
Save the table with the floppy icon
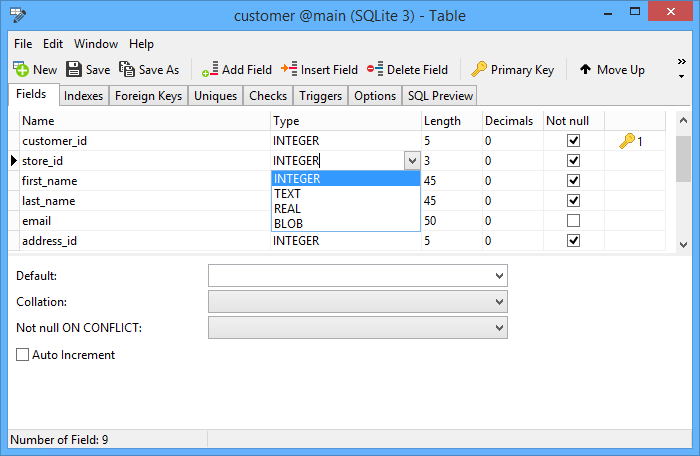[x=74, y=69]
